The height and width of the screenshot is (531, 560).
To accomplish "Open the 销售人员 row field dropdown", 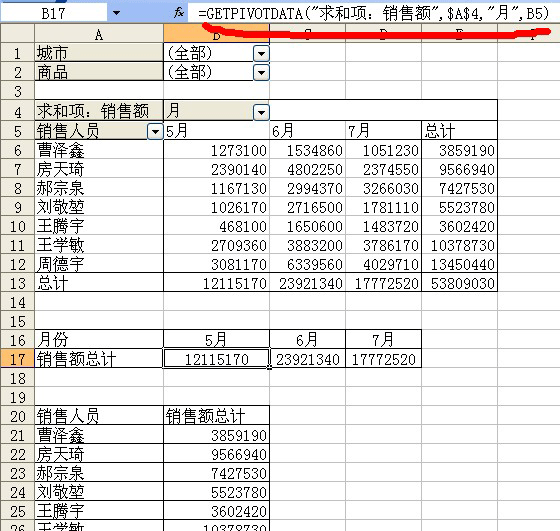I will (155, 132).
